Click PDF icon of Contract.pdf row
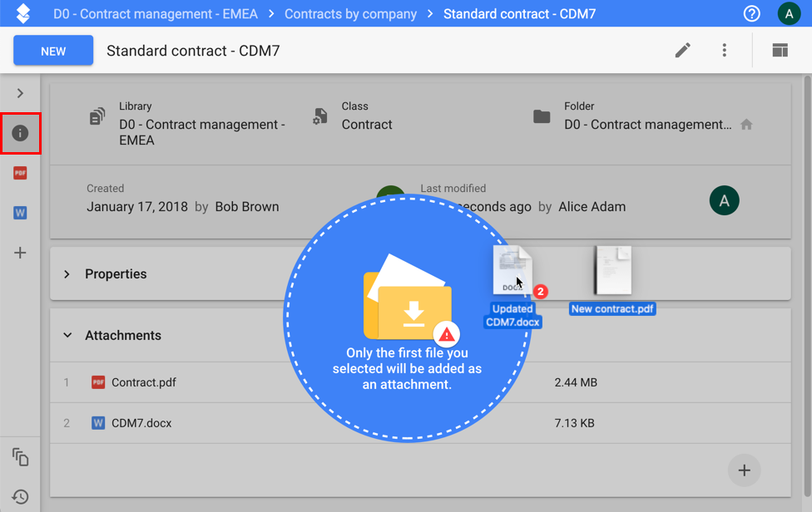The width and height of the screenshot is (812, 512). [x=98, y=382]
